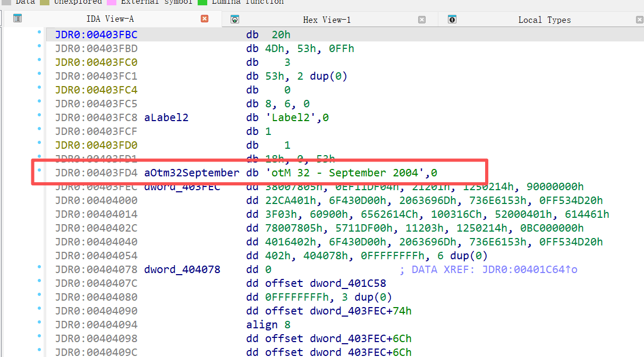Close the IDA View-A tab
This screenshot has width=644, height=357.
(x=205, y=19)
